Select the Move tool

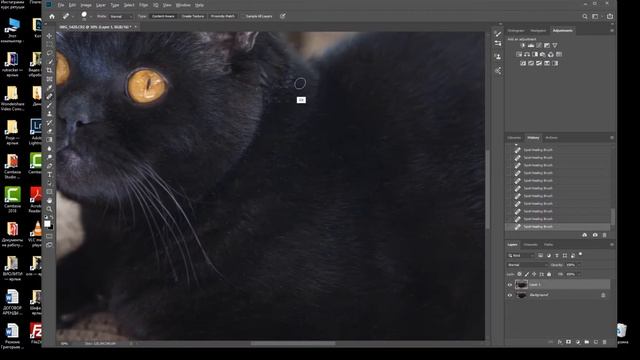tap(49, 36)
